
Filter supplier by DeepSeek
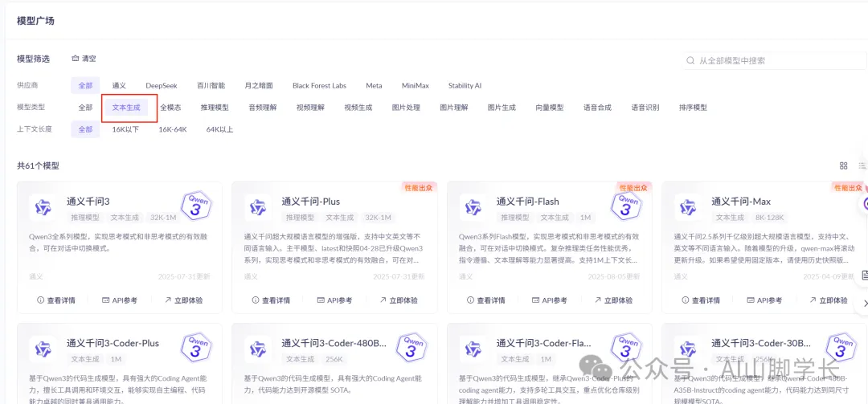[x=161, y=86]
